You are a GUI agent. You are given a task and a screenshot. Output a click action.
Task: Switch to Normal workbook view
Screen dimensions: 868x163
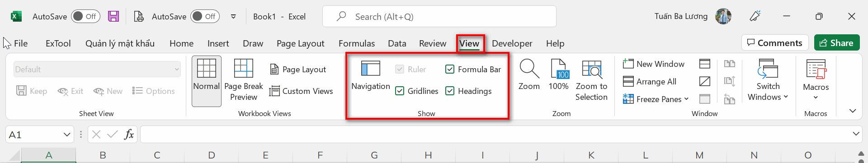click(207, 81)
